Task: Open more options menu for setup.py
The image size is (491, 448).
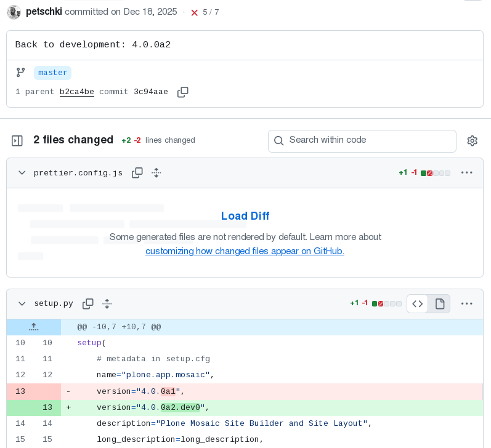Action: 466,303
